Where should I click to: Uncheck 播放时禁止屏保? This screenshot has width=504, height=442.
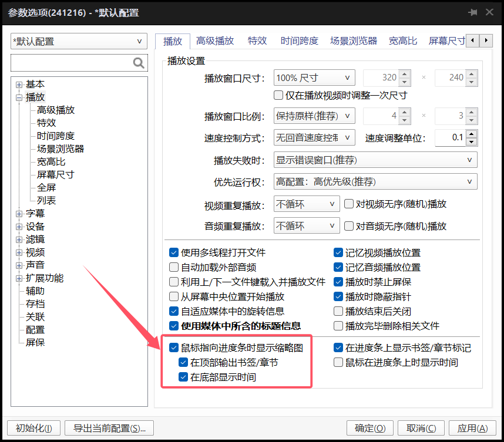tap(338, 282)
